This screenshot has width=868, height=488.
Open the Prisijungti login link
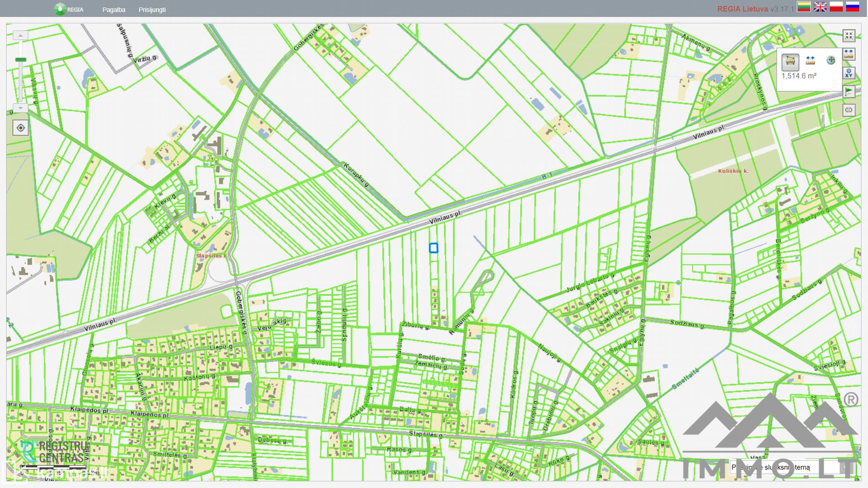click(152, 10)
